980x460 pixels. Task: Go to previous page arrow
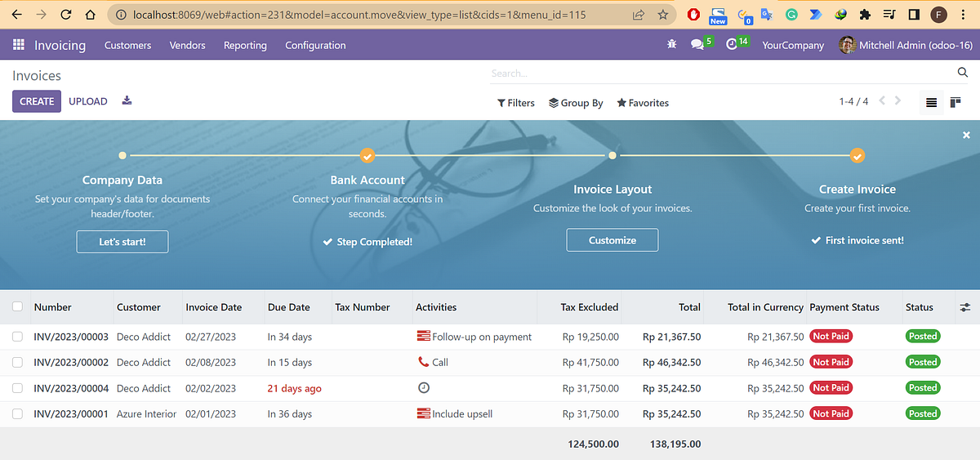coord(882,101)
